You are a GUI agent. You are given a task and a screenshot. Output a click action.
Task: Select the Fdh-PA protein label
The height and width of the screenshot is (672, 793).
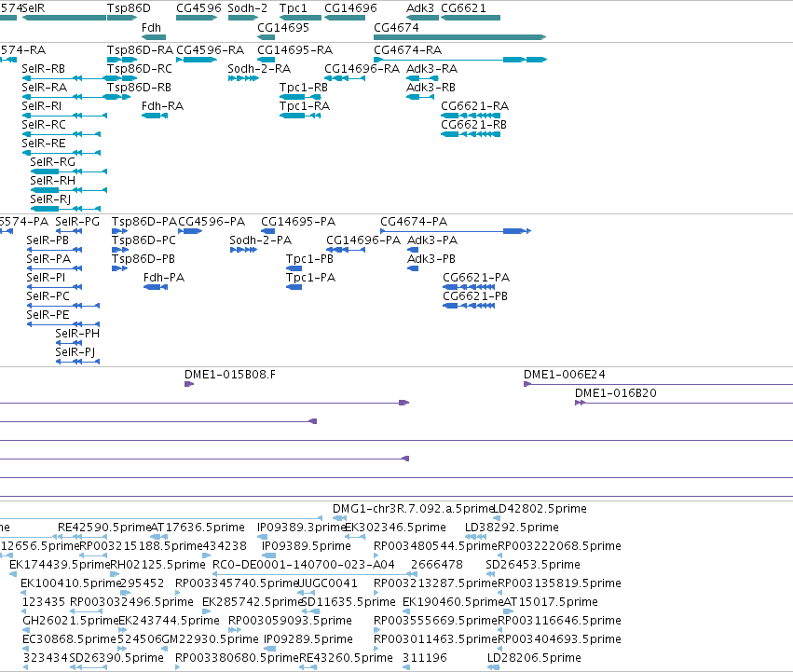(164, 278)
